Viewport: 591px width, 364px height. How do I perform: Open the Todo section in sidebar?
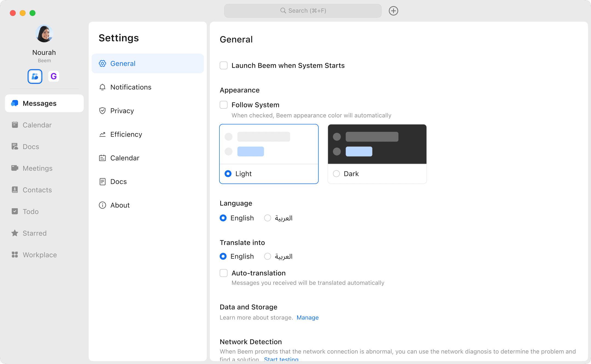[30, 212]
